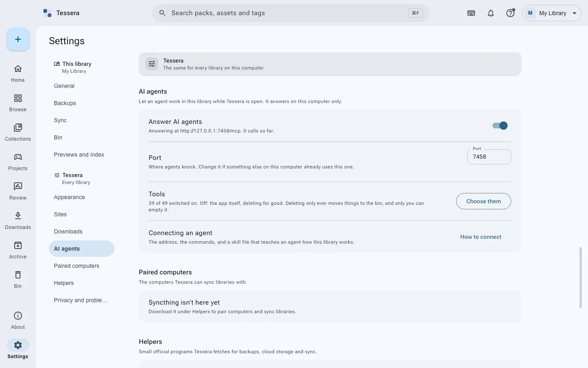Open Downloads in the left rail
The width and height of the screenshot is (588, 368).
(x=18, y=221)
